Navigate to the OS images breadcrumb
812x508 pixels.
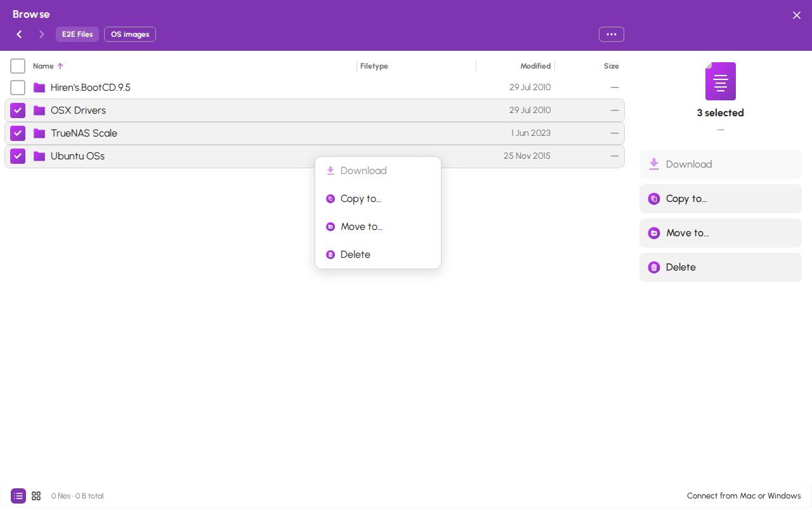130,34
